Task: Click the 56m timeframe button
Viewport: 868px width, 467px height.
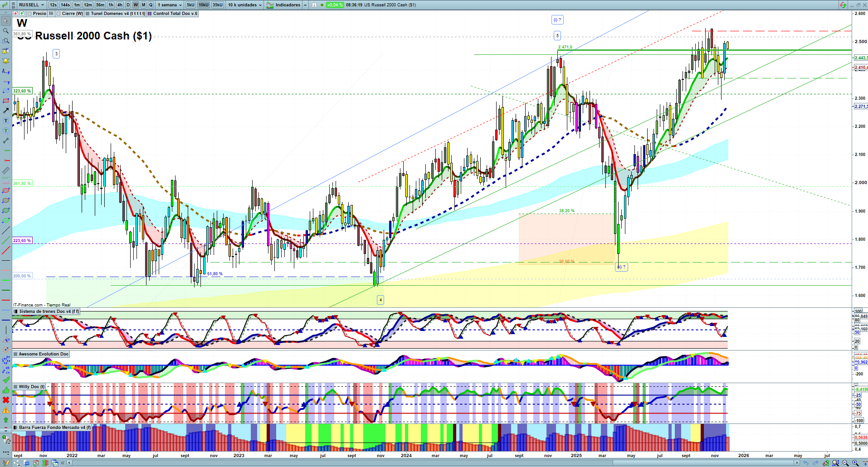Action: point(100,5)
